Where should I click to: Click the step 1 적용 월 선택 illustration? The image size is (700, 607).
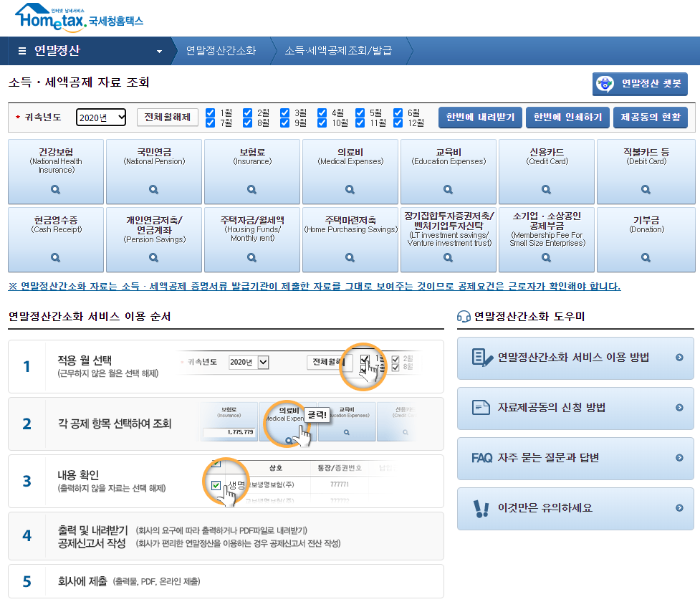300,366
